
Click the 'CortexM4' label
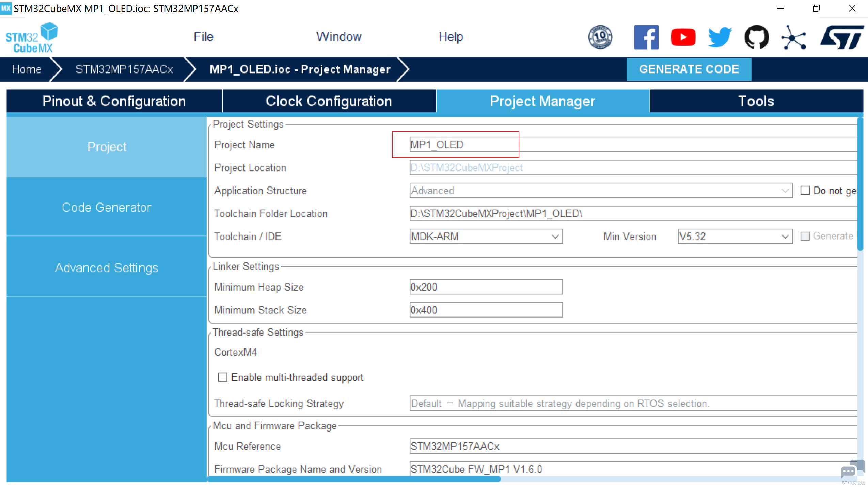[x=236, y=352]
